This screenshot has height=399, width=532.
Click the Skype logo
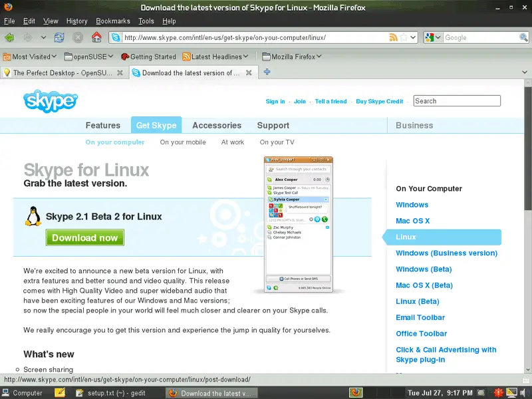[51, 101]
